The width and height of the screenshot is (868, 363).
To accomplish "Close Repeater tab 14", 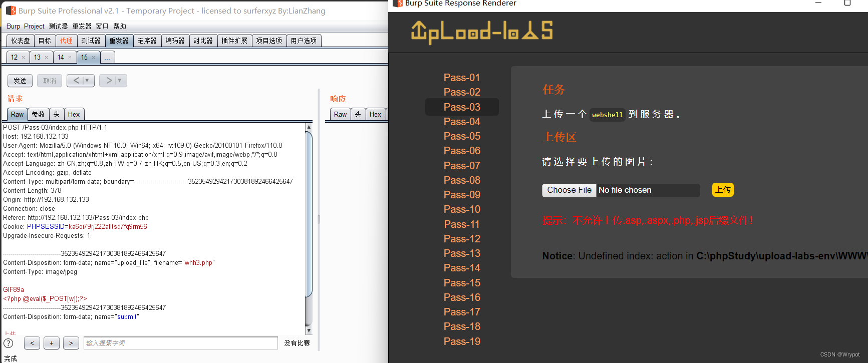I will 70,58.
